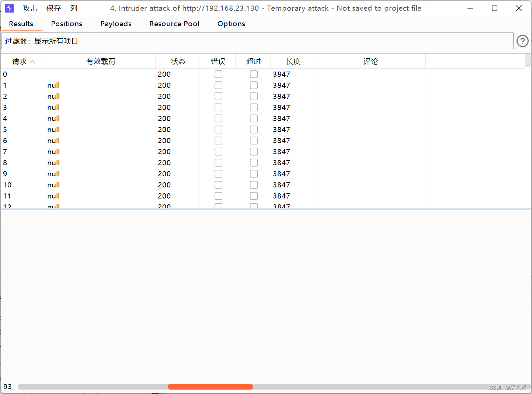
Task: Toggle 错误 checkbox in request 11 row
Action: [218, 196]
